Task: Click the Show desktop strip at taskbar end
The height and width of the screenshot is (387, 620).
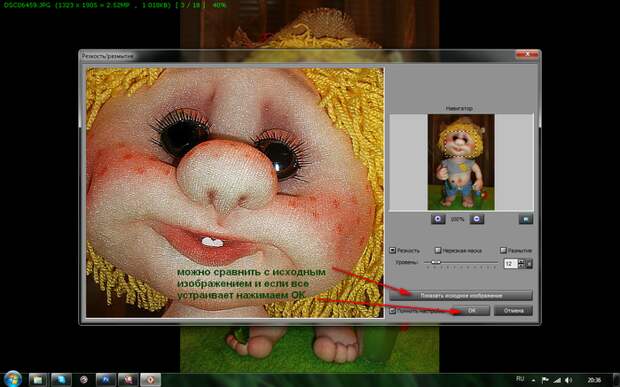Action: pos(616,380)
